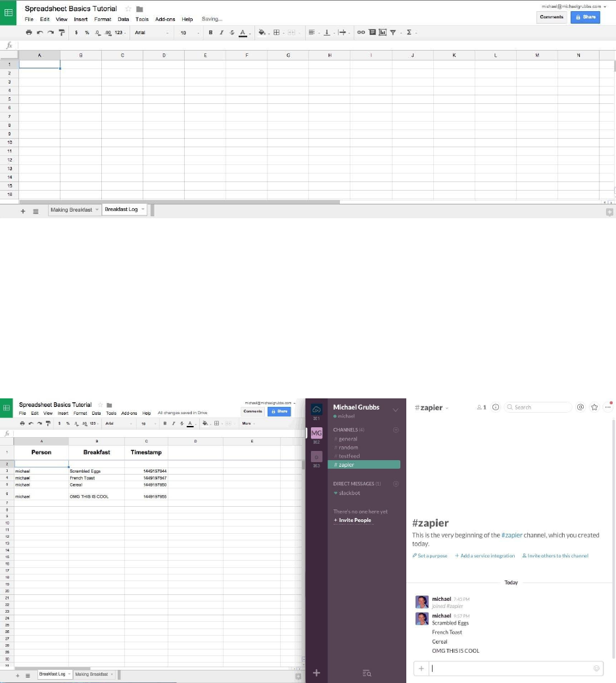Viewport: 616px width, 683px height.
Task: Open horizontal align options in upper Sheets window
Action: click(312, 32)
